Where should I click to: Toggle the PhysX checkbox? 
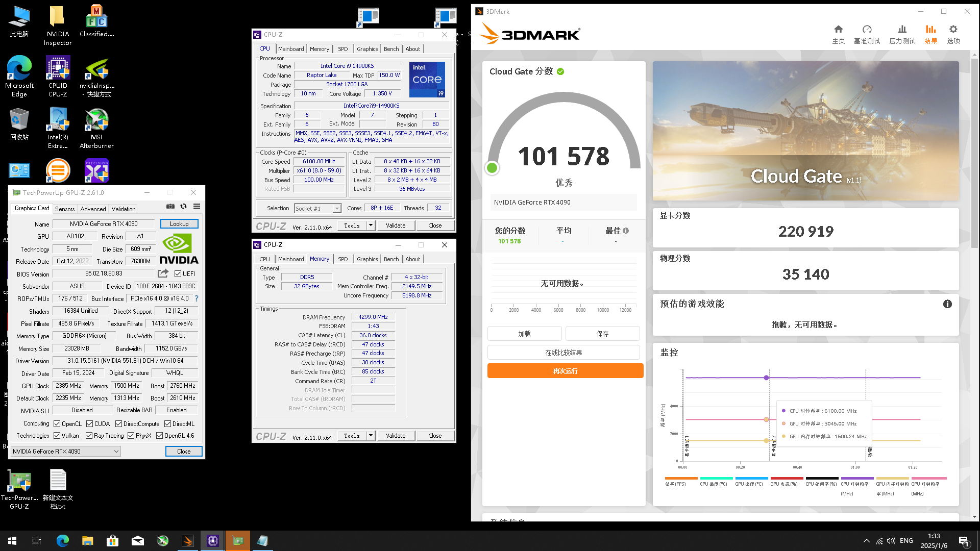[x=131, y=436]
